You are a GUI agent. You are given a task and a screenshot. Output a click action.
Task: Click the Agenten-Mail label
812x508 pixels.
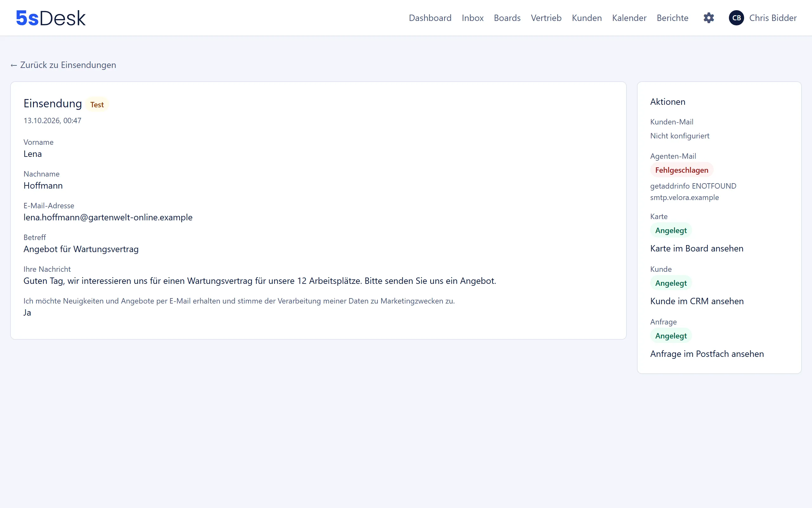click(673, 156)
